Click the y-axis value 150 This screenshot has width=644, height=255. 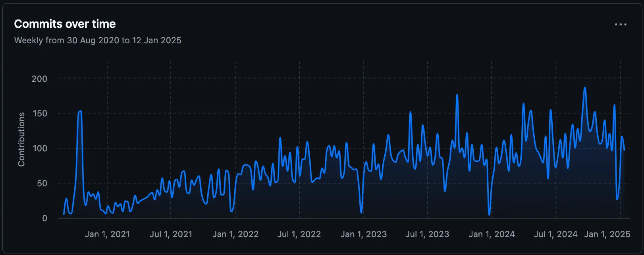(x=39, y=114)
